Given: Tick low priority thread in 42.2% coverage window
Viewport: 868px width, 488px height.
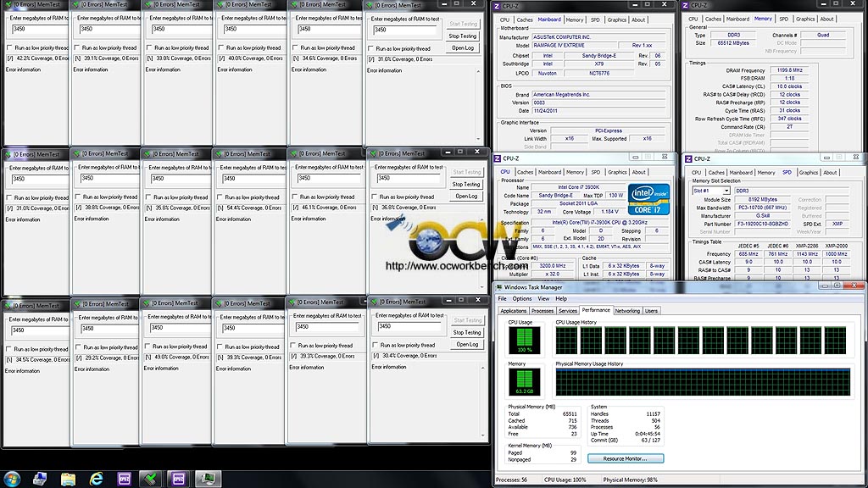Looking at the screenshot, I should (8, 48).
